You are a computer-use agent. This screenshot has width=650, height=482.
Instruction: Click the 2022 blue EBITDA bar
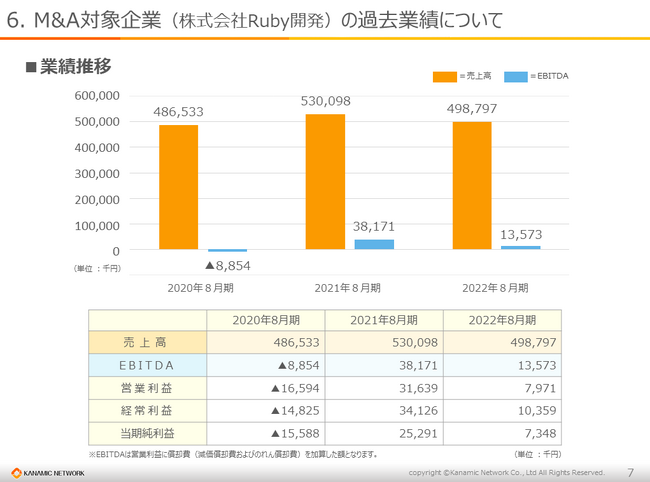520,247
